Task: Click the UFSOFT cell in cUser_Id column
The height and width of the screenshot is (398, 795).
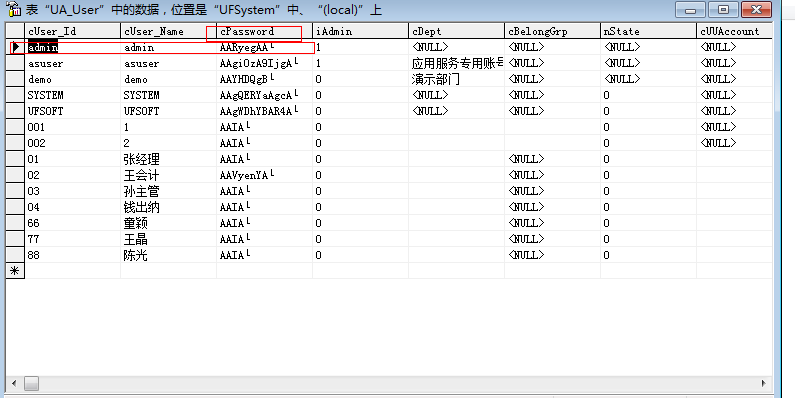Action: [73, 111]
